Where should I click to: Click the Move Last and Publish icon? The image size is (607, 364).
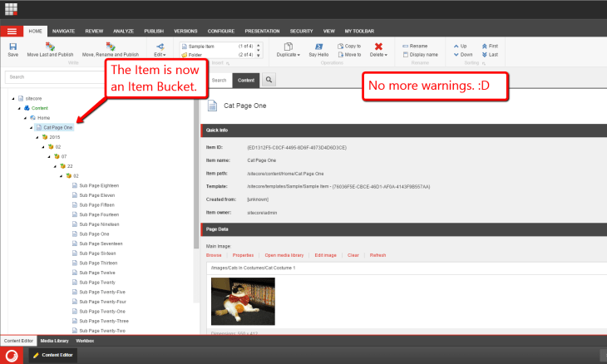(50, 47)
